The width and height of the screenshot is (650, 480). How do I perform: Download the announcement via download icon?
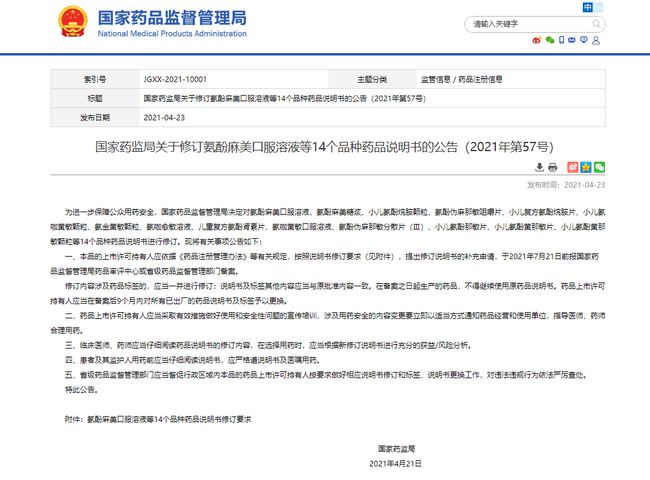[539, 167]
